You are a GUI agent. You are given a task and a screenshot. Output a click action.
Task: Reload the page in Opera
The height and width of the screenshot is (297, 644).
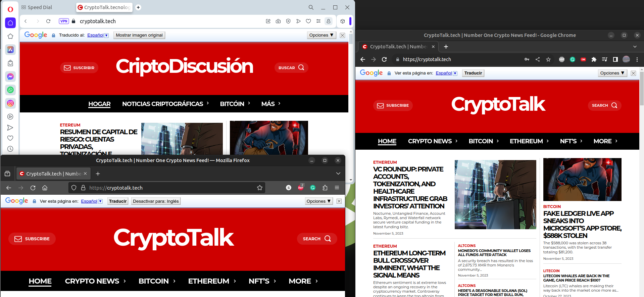(x=48, y=21)
